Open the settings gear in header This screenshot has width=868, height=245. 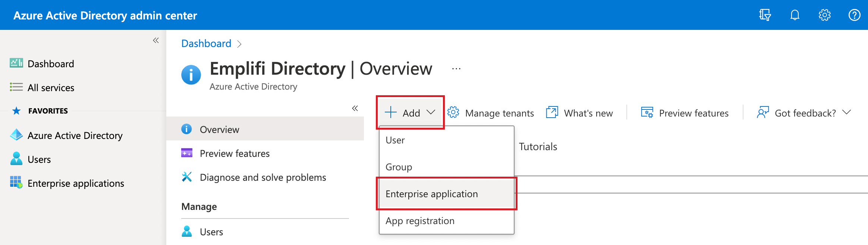(x=824, y=15)
